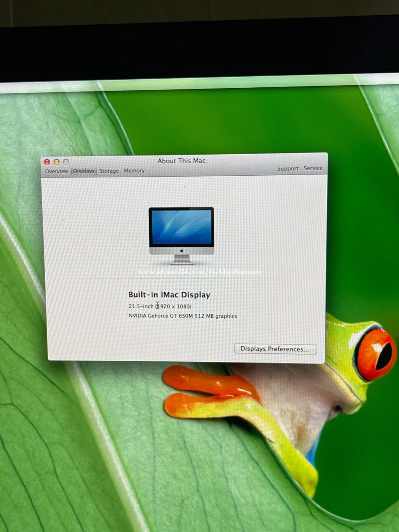Close the About This Mac window
Screen dimensions: 399x532
point(47,162)
